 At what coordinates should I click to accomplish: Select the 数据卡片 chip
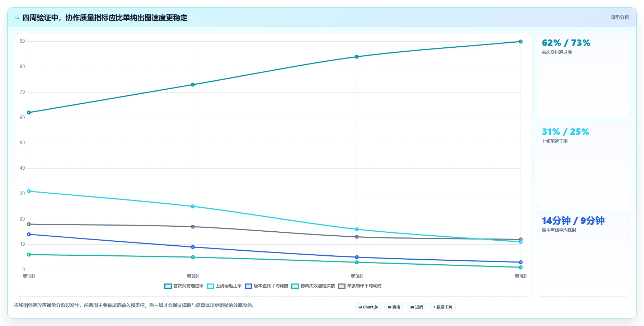443,307
